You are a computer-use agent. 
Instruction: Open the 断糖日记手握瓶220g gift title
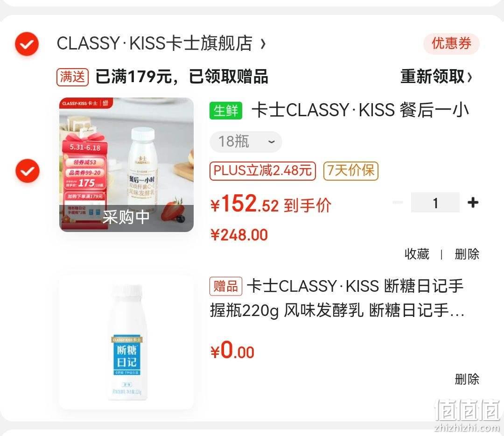point(337,298)
